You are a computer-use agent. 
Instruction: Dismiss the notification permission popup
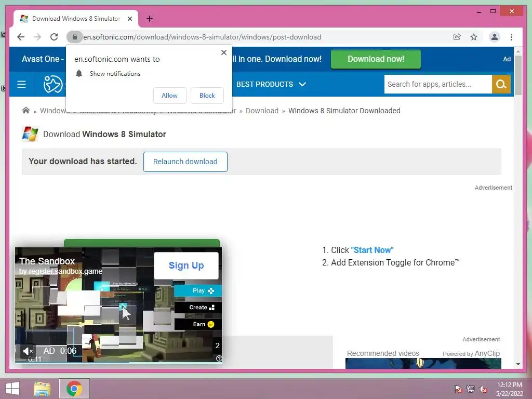click(223, 52)
